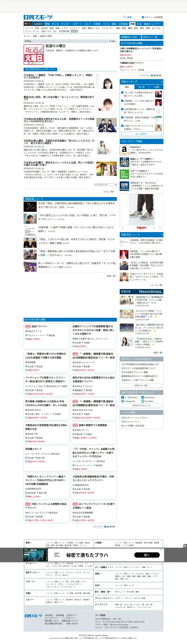This screenshot has height=644, width=187.
Task: Click the Rakuten ad info icon
Action: pos(154,228)
